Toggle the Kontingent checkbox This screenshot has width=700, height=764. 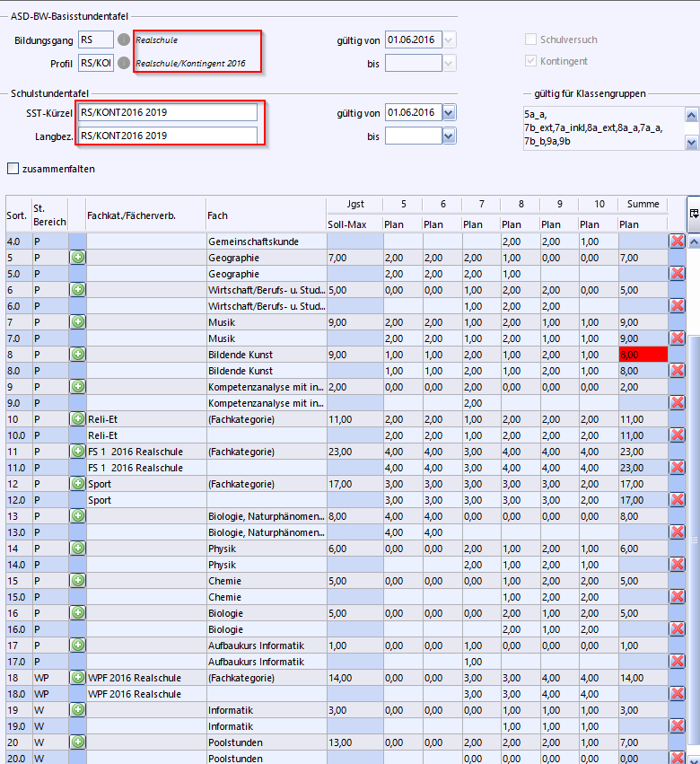(531, 61)
